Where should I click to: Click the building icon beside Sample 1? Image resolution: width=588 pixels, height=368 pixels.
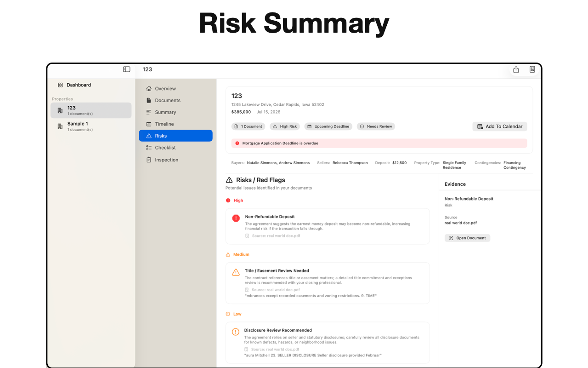tap(60, 126)
